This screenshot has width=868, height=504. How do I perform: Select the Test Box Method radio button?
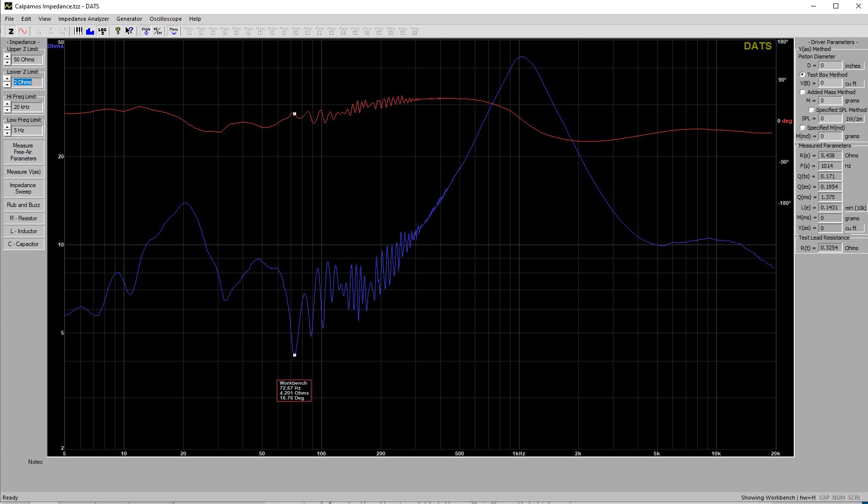click(802, 75)
